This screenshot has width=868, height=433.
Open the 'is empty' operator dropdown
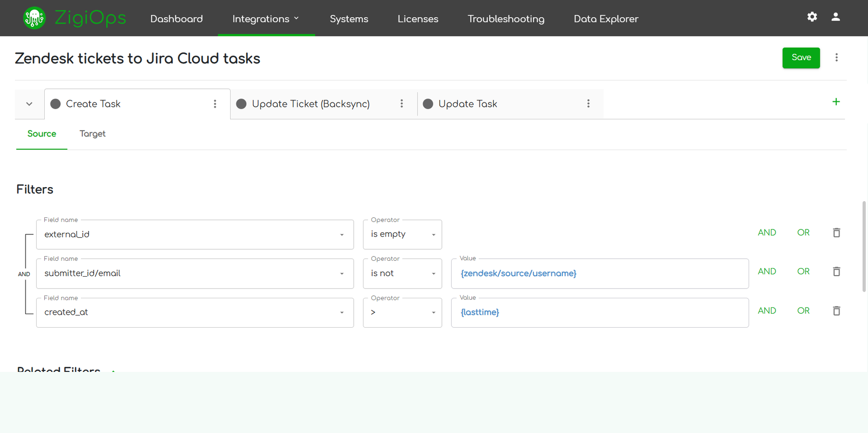pyautogui.click(x=402, y=235)
